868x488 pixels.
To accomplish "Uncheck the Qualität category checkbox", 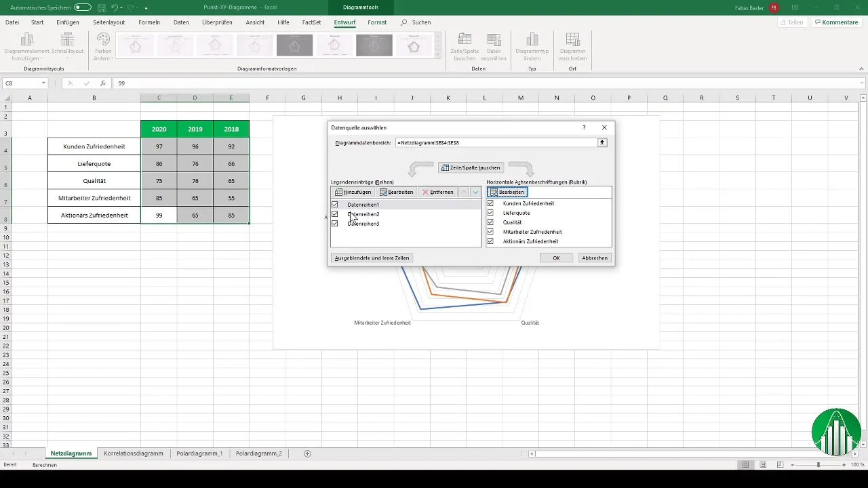I will pyautogui.click(x=490, y=222).
